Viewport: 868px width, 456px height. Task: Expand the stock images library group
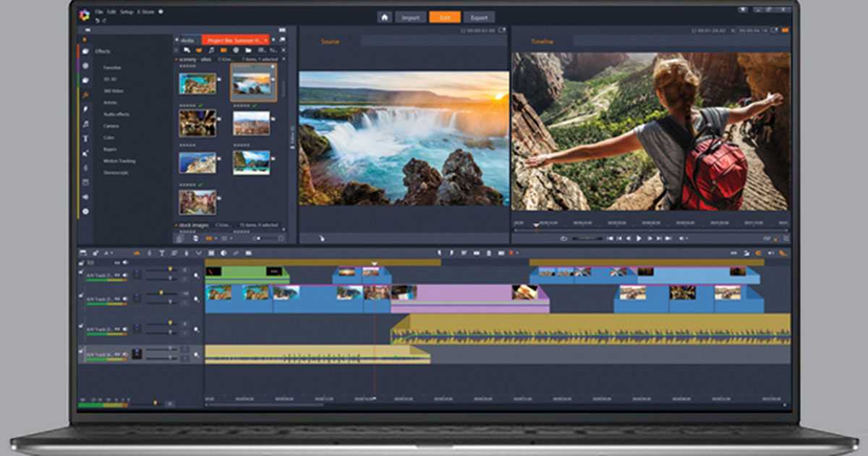(176, 225)
